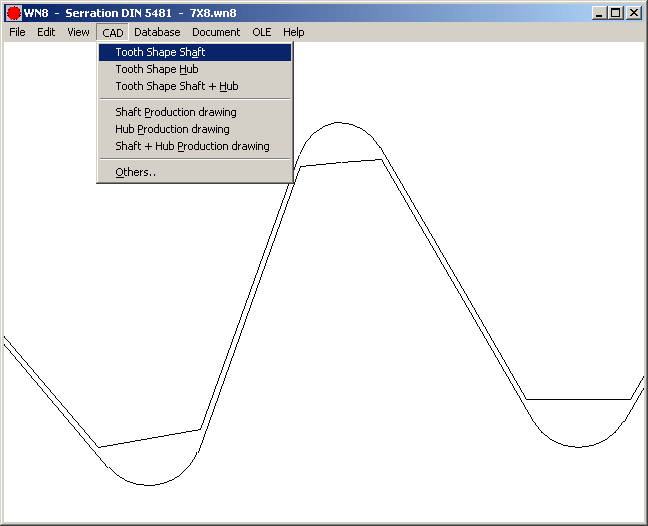The width and height of the screenshot is (648, 526).
Task: Open the Others.. entry in CAD menu
Action: (135, 172)
